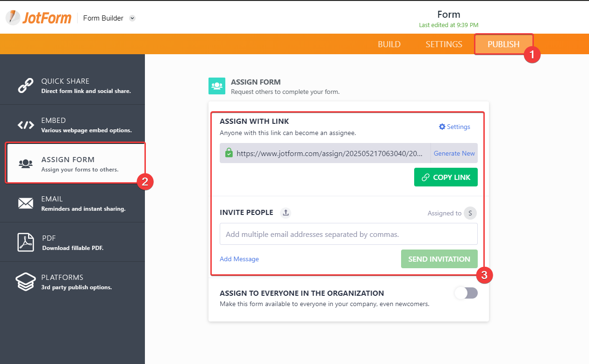The height and width of the screenshot is (364, 589).
Task: Click the upload icon next to Invite People
Action: (286, 213)
